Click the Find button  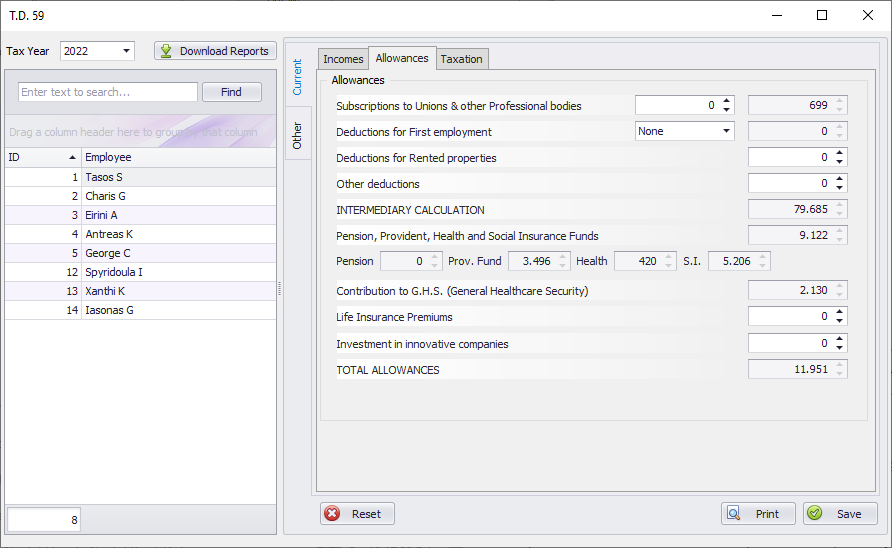(x=231, y=92)
